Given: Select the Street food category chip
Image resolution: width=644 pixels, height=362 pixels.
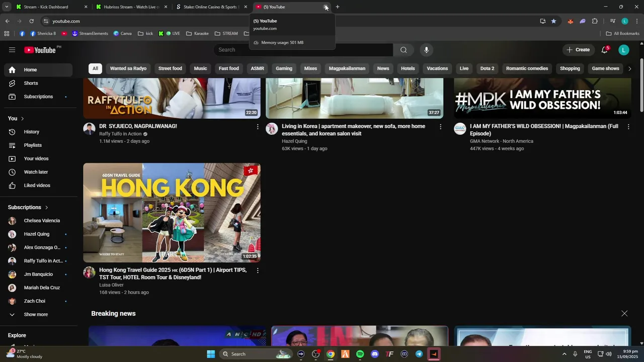Looking at the screenshot, I should coord(170,68).
